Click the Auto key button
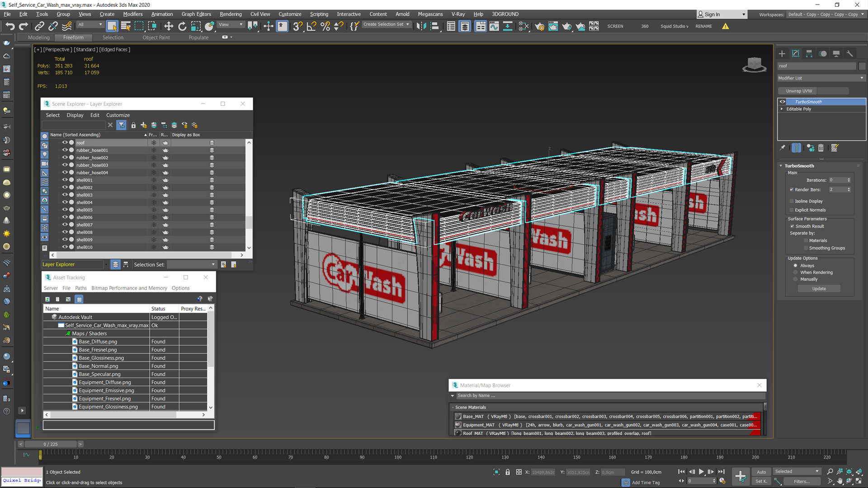The width and height of the screenshot is (868, 488). 761,472
